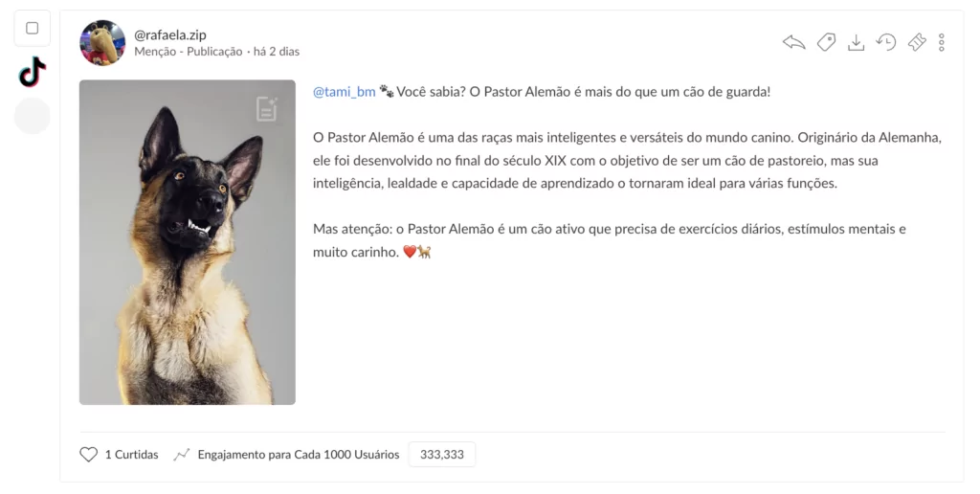Click the há 2 dias timestamp
980x494 pixels.
(x=277, y=52)
